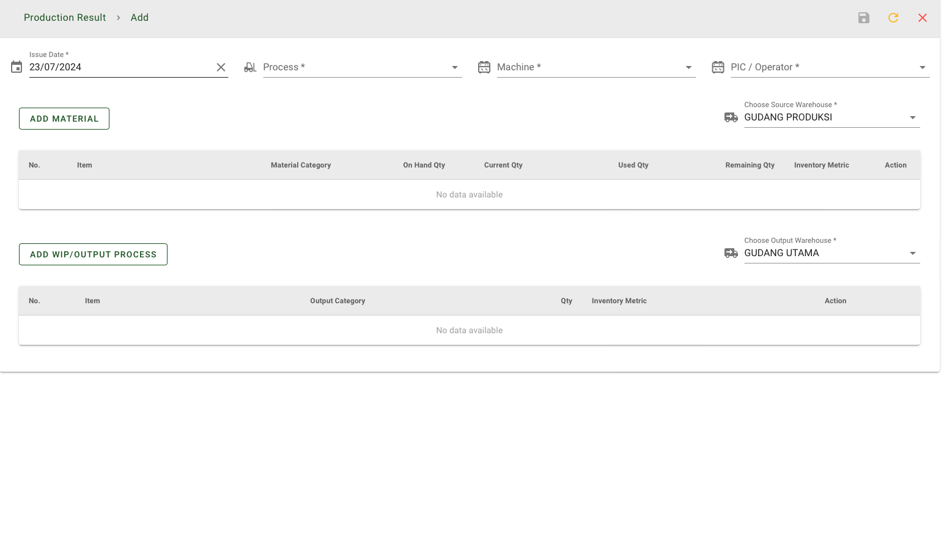Open the Source Warehouse GUDANG PRODUKSI dropdown
944x560 pixels.
tap(913, 117)
